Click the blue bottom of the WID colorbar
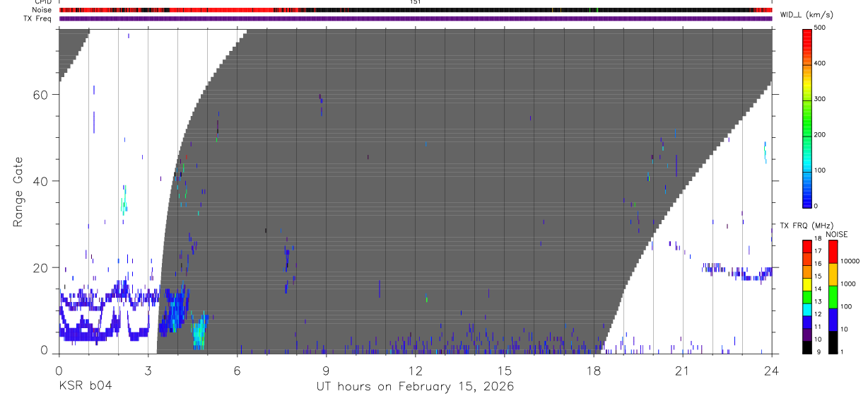Screen dimensions: 868x401 click(807, 198)
